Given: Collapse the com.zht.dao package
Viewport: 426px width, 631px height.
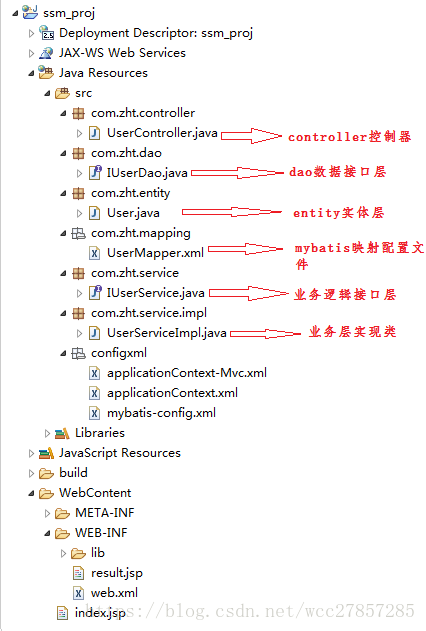Looking at the screenshot, I should pyautogui.click(x=64, y=153).
